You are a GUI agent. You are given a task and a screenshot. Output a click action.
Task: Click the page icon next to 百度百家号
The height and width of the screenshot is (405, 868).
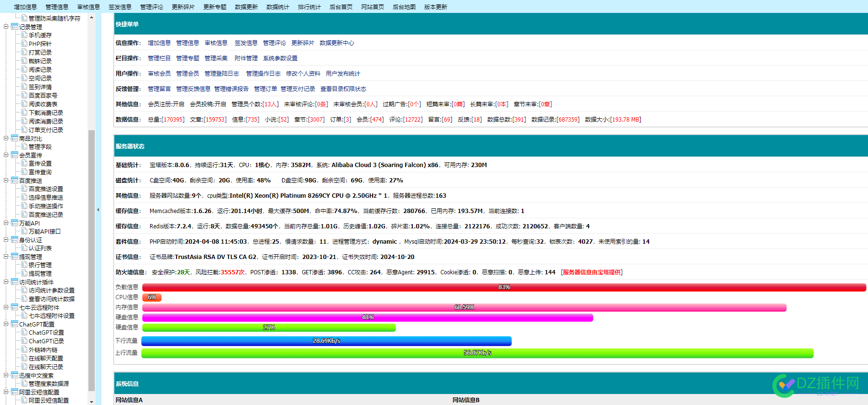(24, 95)
